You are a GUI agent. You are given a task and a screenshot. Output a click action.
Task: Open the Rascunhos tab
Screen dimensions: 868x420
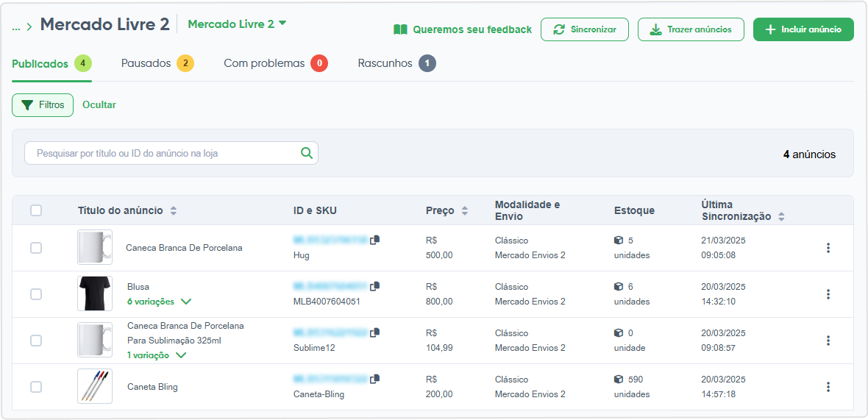point(397,64)
